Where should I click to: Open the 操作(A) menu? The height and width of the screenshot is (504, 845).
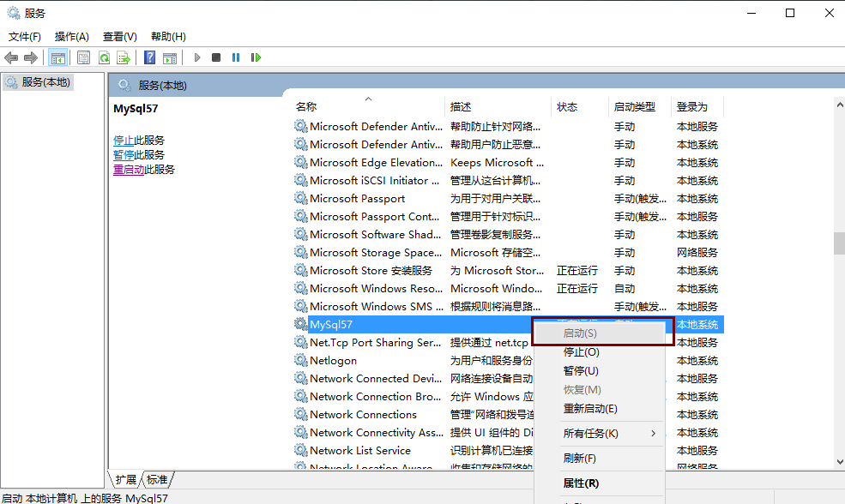72,37
